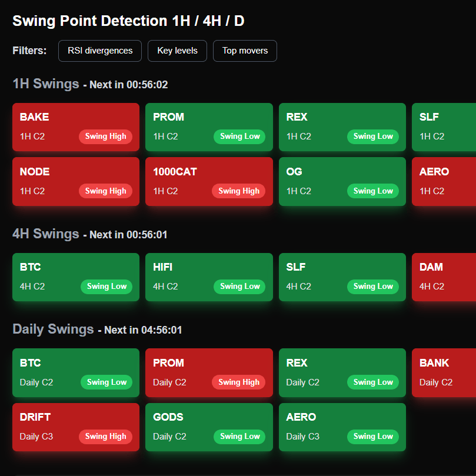Click the 'Next in 00:56:01' countdown
476x476 pixels.
pyautogui.click(x=128, y=235)
